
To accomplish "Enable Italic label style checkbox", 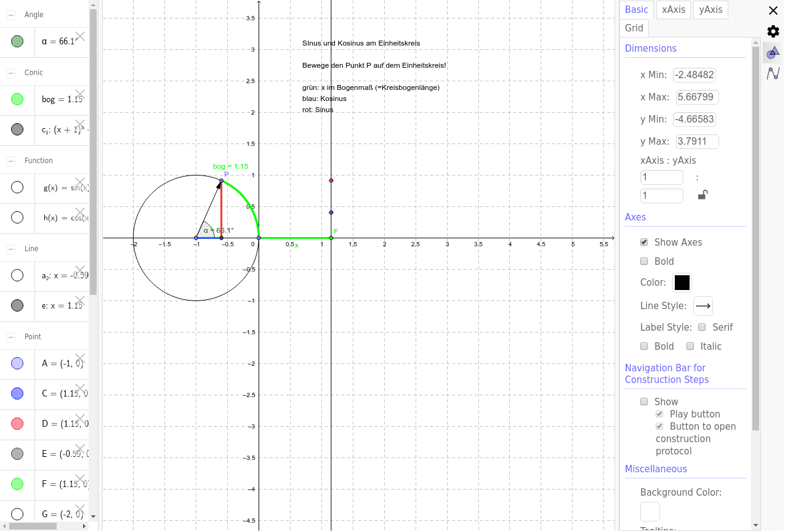I will [x=690, y=346].
